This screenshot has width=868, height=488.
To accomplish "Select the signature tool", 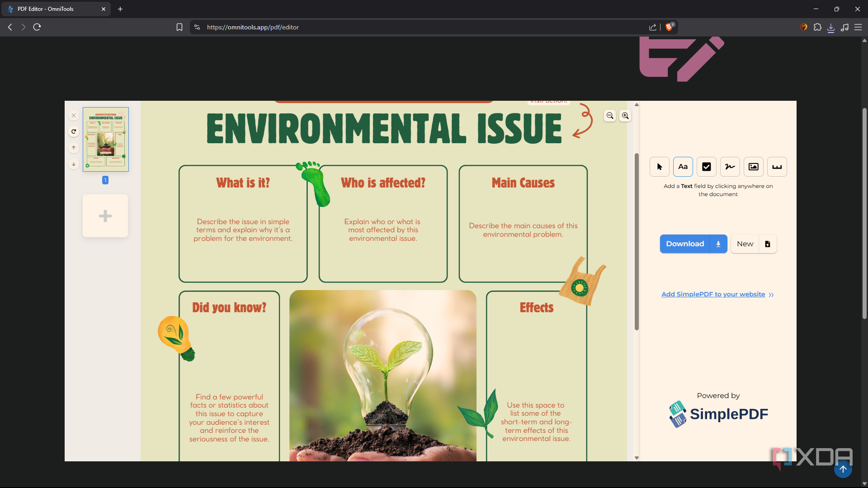I will click(x=730, y=167).
